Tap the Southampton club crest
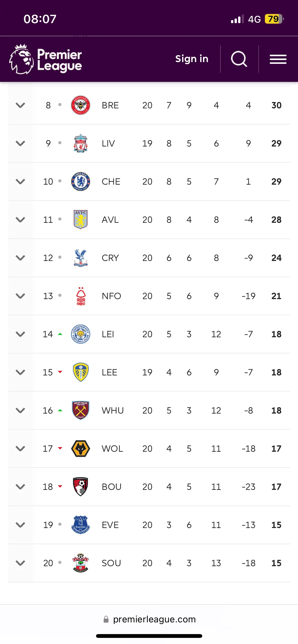Screen dimensions: 298x644 [x=80, y=563]
